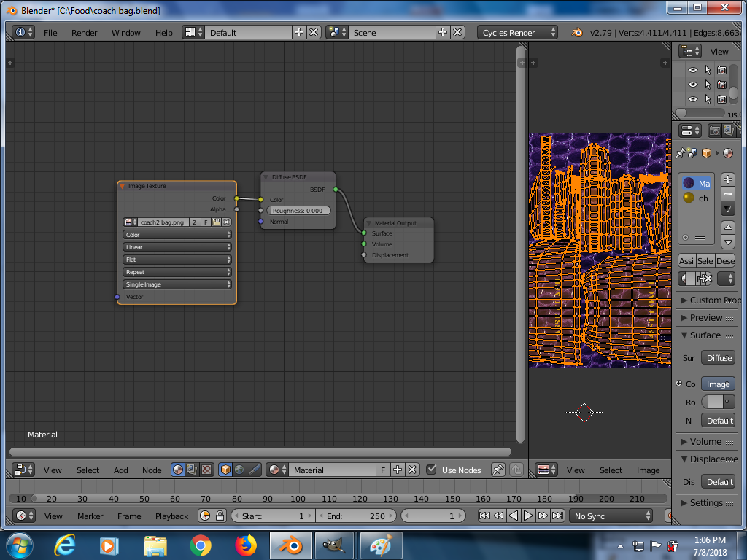
Task: Open the Linear interpolation dropdown
Action: tap(177, 247)
